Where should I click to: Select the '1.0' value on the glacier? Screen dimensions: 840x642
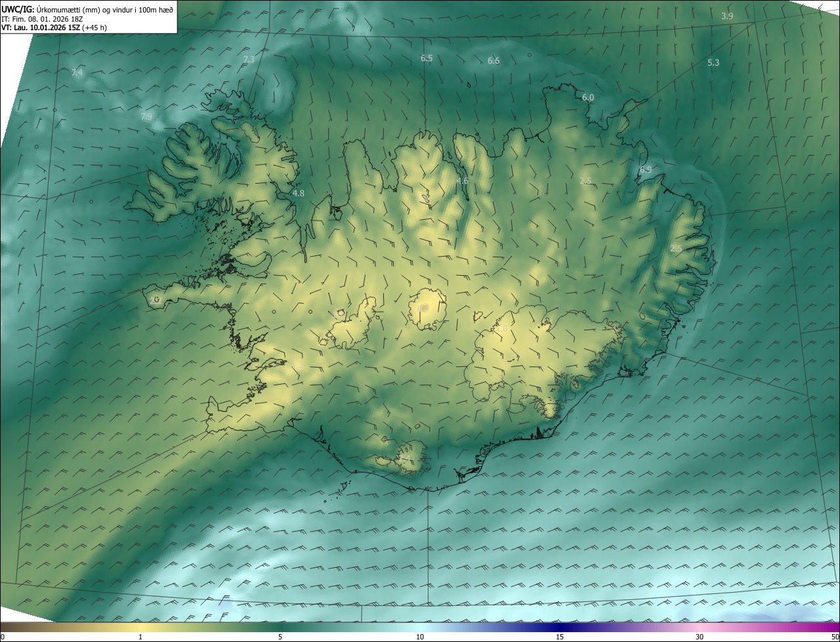pyautogui.click(x=501, y=328)
